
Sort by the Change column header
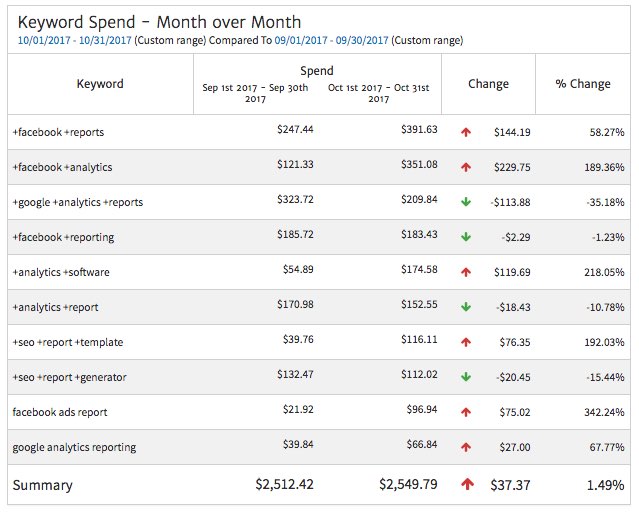(488, 84)
